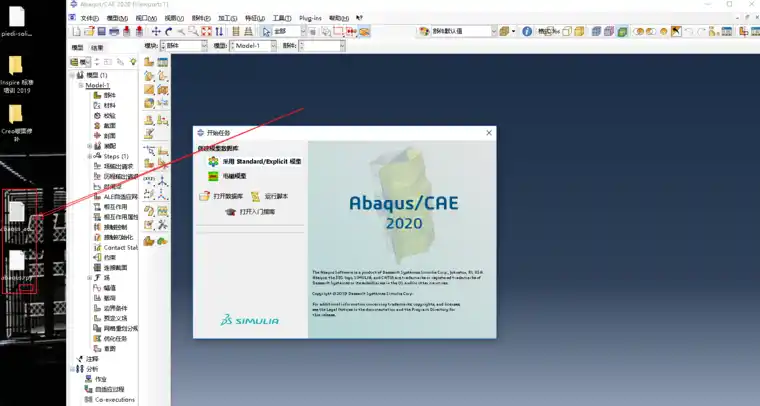The height and width of the screenshot is (406, 760).
Task: Click the Print viewport toolbar icon
Action: 114,31
